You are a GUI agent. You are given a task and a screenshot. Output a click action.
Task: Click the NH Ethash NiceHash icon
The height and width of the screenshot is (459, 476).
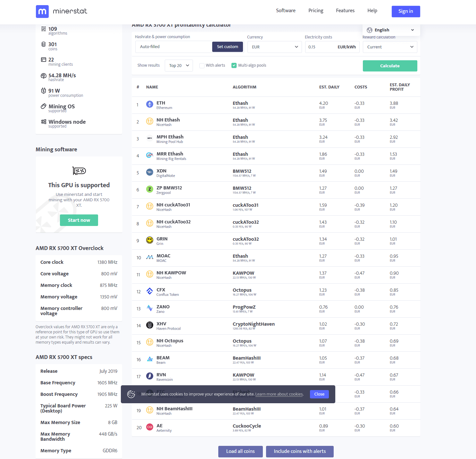click(150, 121)
